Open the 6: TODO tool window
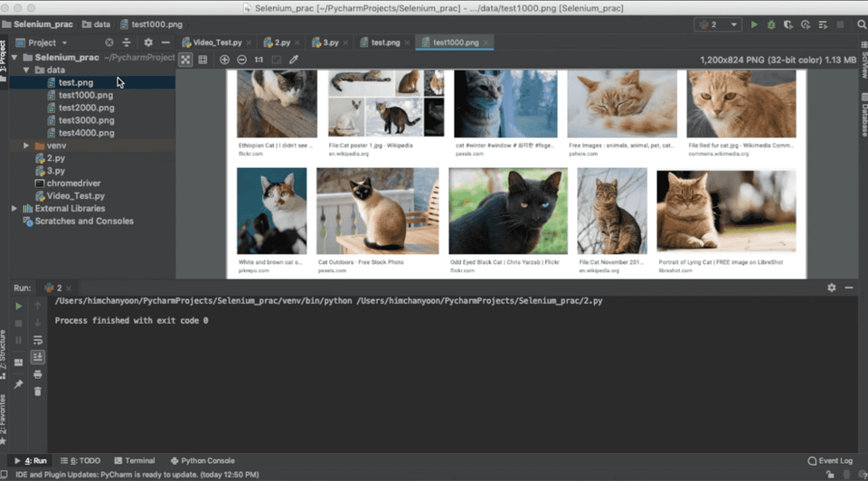 [x=80, y=460]
